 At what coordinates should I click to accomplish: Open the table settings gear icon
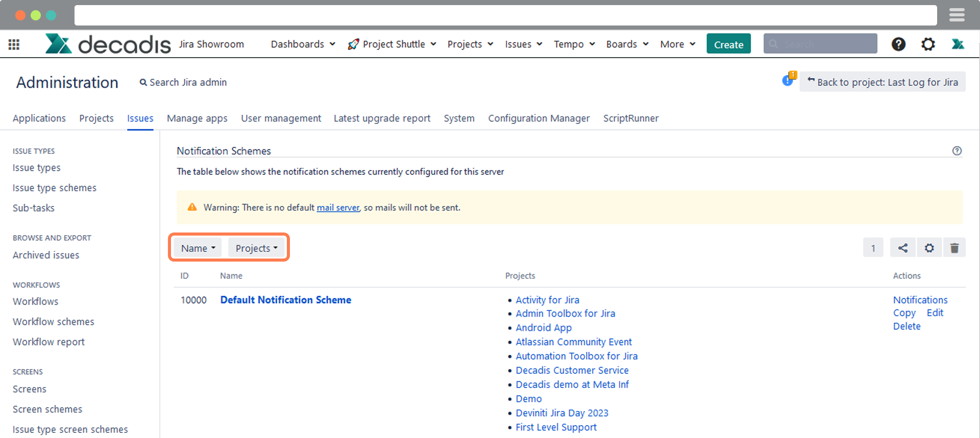tap(929, 248)
